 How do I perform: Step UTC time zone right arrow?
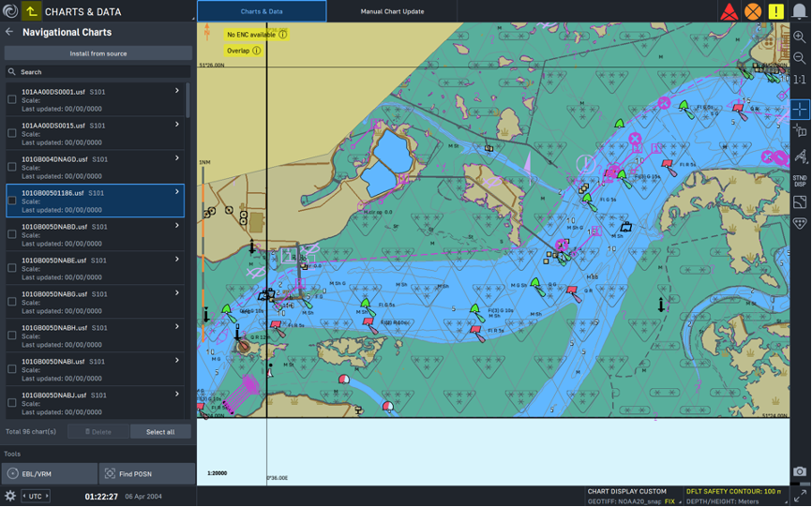(x=47, y=496)
